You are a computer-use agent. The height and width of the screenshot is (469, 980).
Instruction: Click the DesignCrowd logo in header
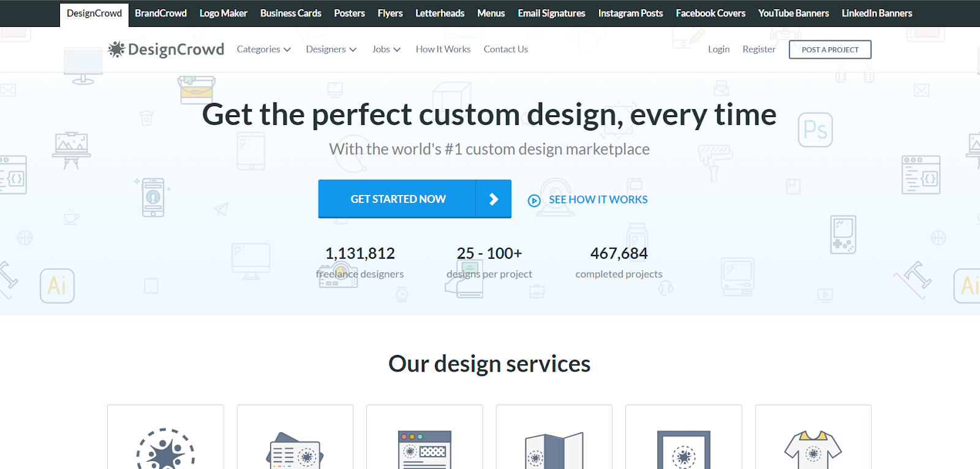coord(166,50)
